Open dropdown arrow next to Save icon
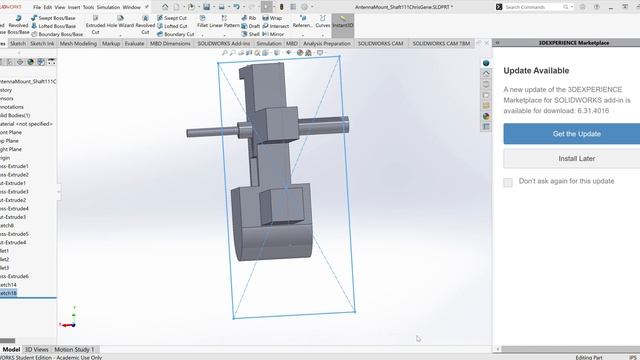This screenshot has height=360, width=640. (x=213, y=7)
